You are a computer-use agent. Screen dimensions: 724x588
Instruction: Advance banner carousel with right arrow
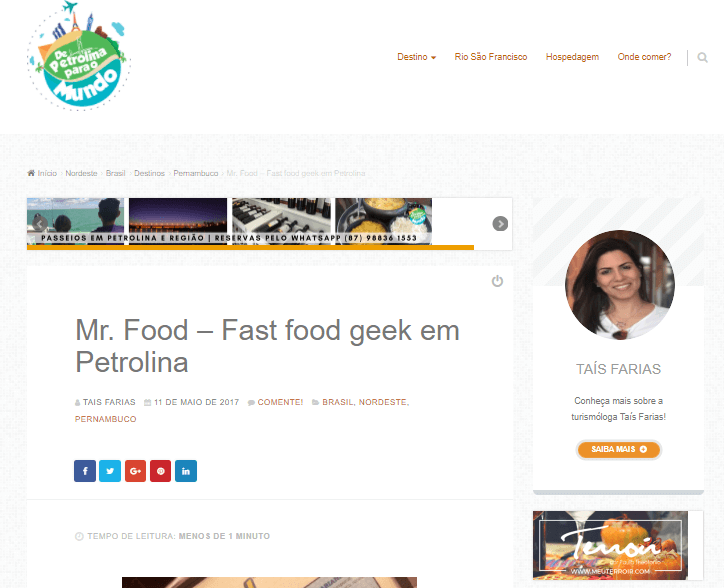(x=500, y=224)
